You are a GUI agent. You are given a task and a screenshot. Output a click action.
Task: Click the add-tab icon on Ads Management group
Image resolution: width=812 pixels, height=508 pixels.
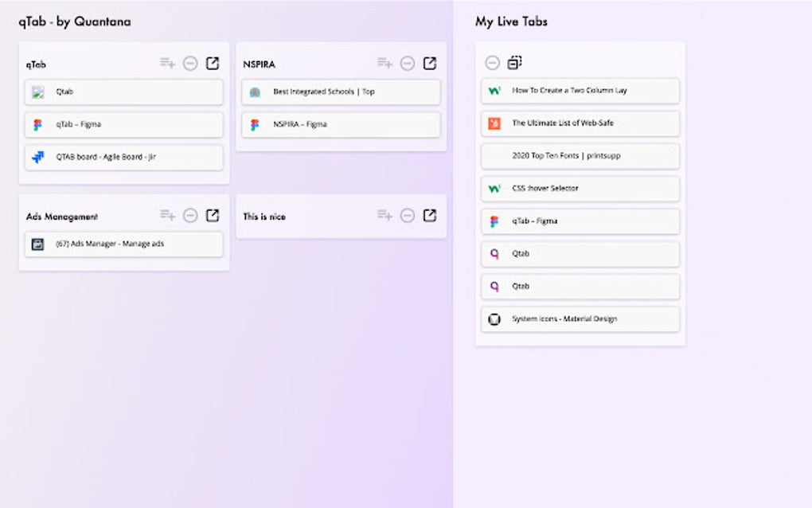[167, 215]
